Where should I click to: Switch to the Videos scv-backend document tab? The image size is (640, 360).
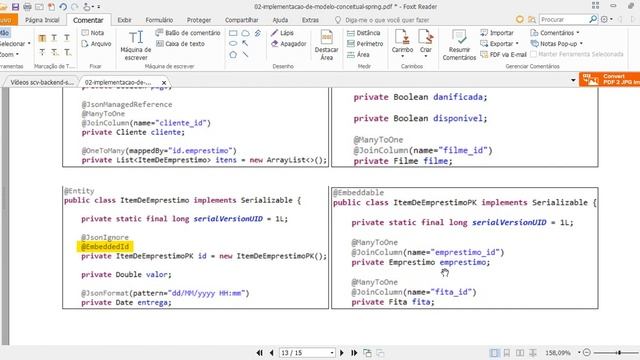pos(42,82)
